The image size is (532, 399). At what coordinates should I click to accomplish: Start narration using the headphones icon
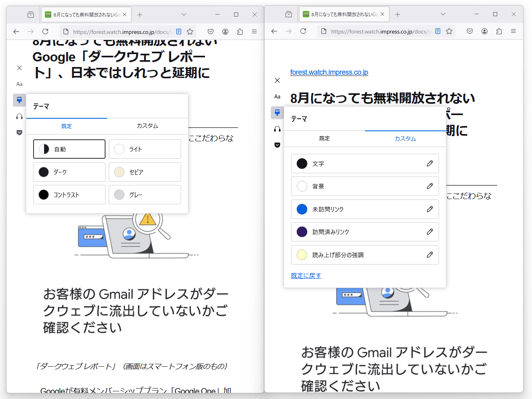(19, 116)
